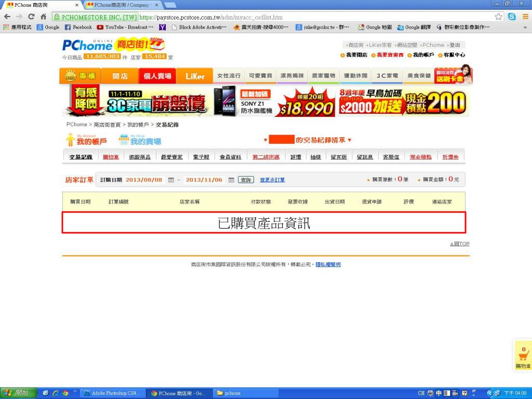
Task: Close the second browser tab
Action: coord(157,5)
